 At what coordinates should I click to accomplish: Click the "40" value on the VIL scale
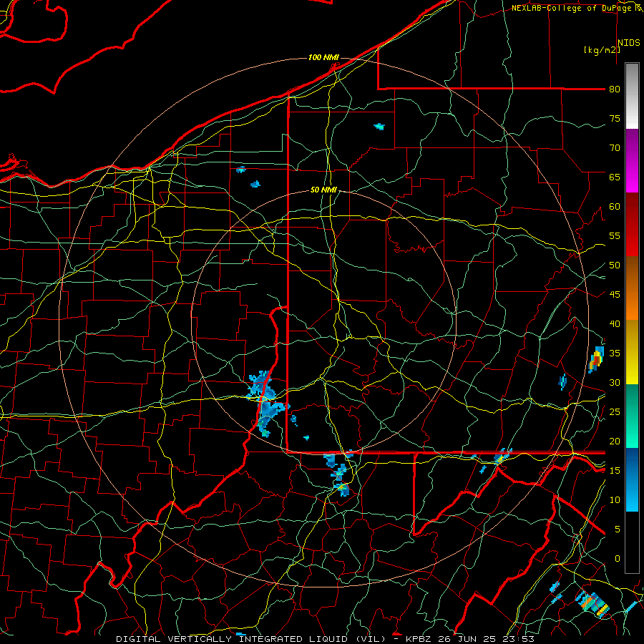[x=615, y=324]
